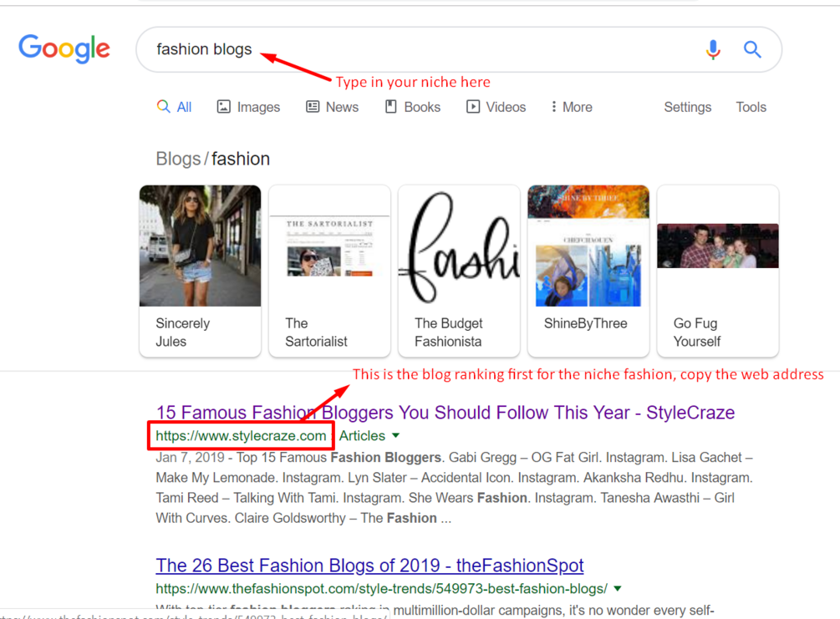
Task: Expand dropdown arrow next to Articles
Action: 396,435
